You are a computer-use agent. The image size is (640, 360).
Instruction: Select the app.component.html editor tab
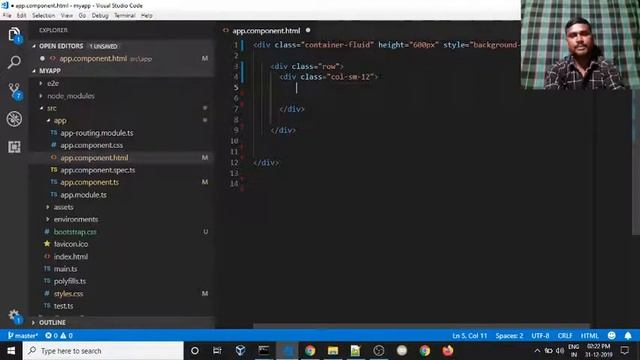[266, 30]
